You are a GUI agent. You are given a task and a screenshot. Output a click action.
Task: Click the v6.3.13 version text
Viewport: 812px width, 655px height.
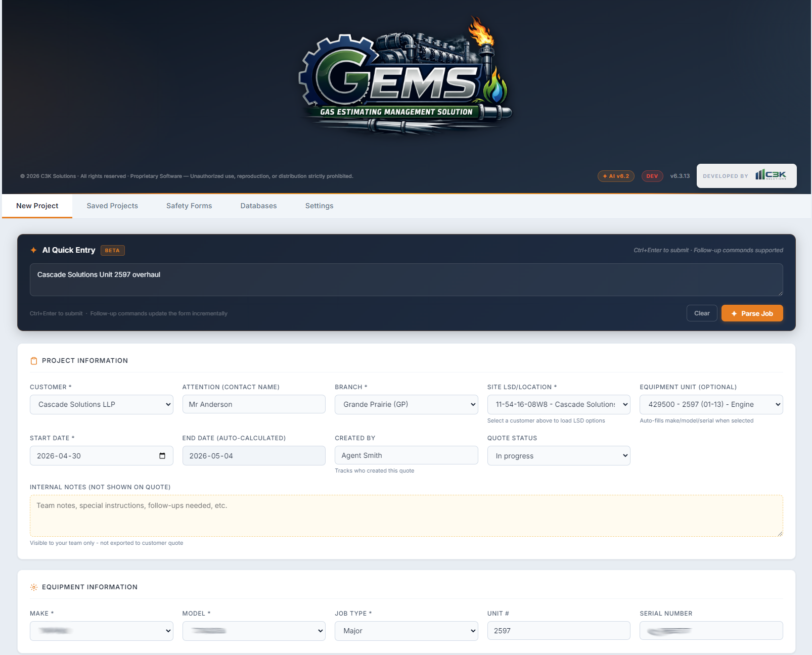tap(680, 176)
